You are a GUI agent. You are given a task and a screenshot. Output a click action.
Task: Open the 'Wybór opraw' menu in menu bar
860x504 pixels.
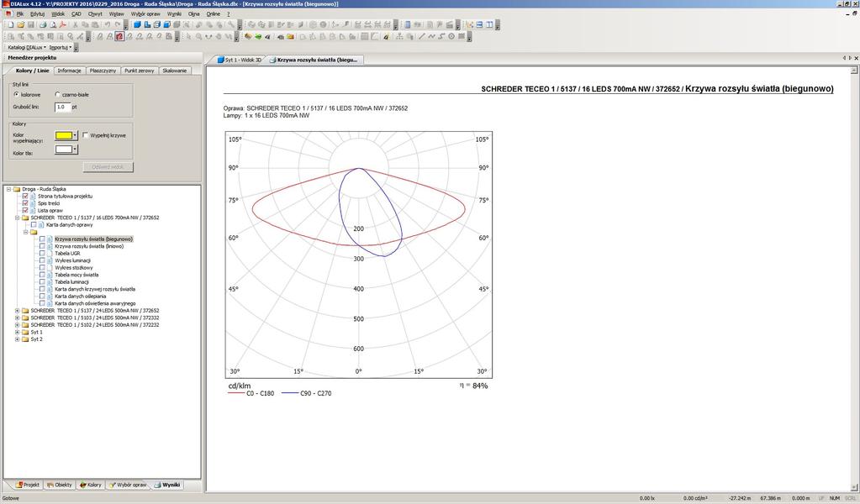(x=145, y=13)
